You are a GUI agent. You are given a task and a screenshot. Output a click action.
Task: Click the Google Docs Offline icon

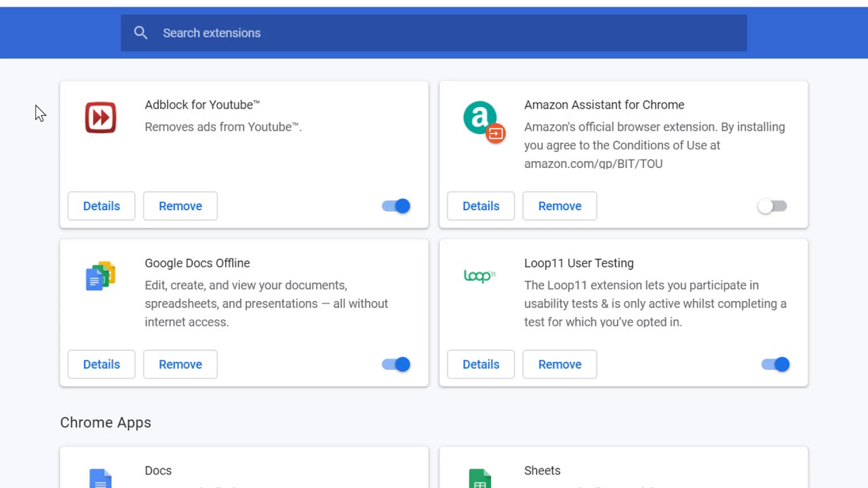coord(100,276)
